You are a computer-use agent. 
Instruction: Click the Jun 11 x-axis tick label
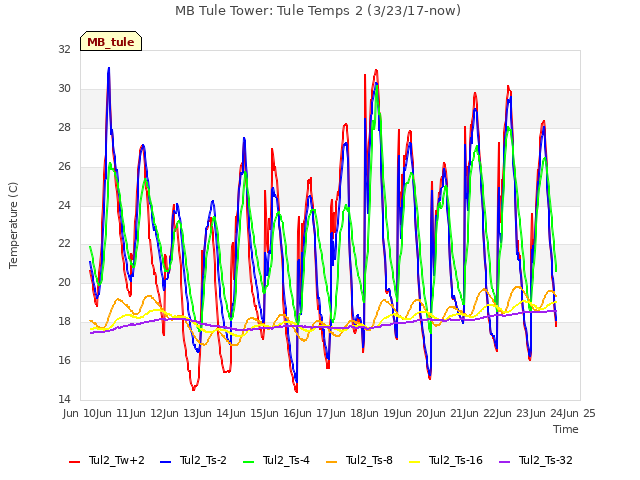click(113, 413)
